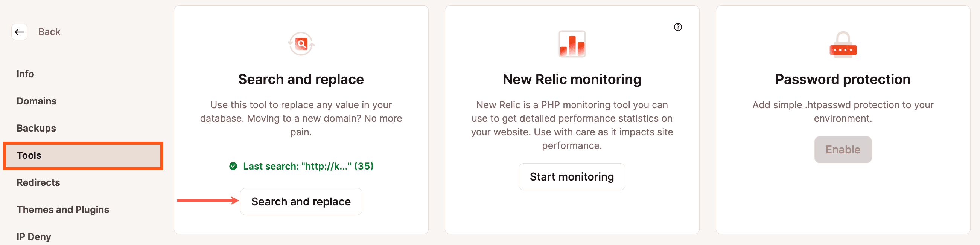Open the Domains section

pyautogui.click(x=37, y=101)
